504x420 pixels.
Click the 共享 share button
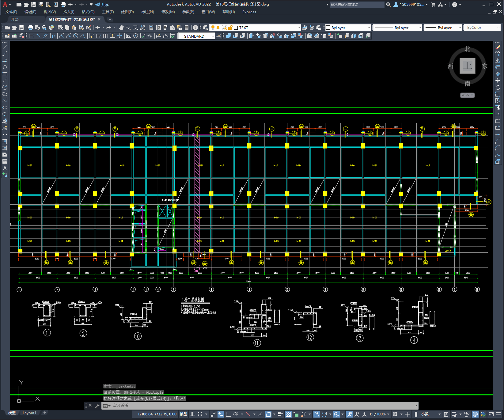click(102, 5)
